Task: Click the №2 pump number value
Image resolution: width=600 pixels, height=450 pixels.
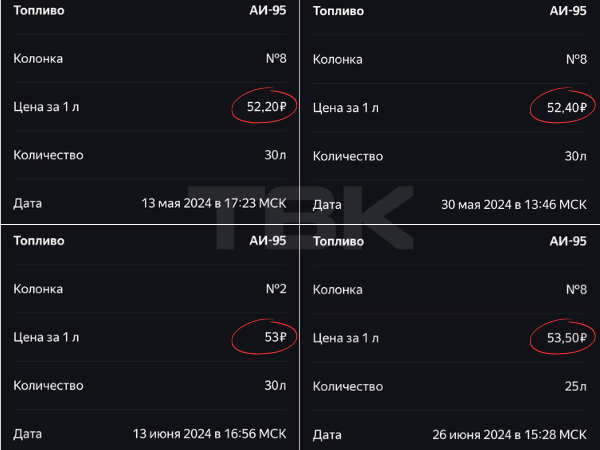Action: point(276,289)
